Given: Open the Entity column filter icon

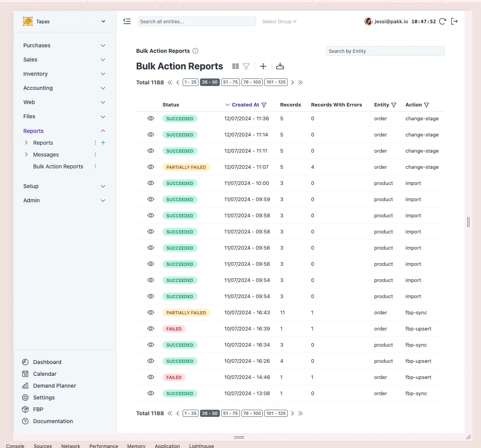Looking at the screenshot, I should point(394,105).
